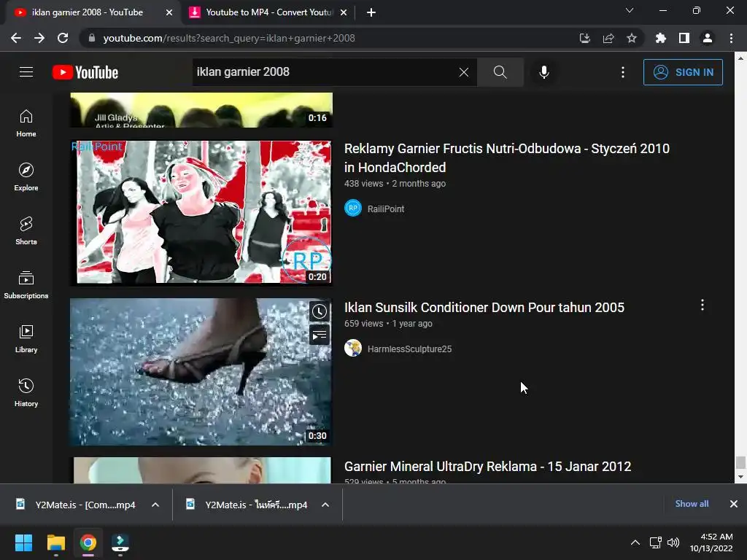747x560 pixels.
Task: Click the page scrollbar down arrow
Action: click(741, 477)
